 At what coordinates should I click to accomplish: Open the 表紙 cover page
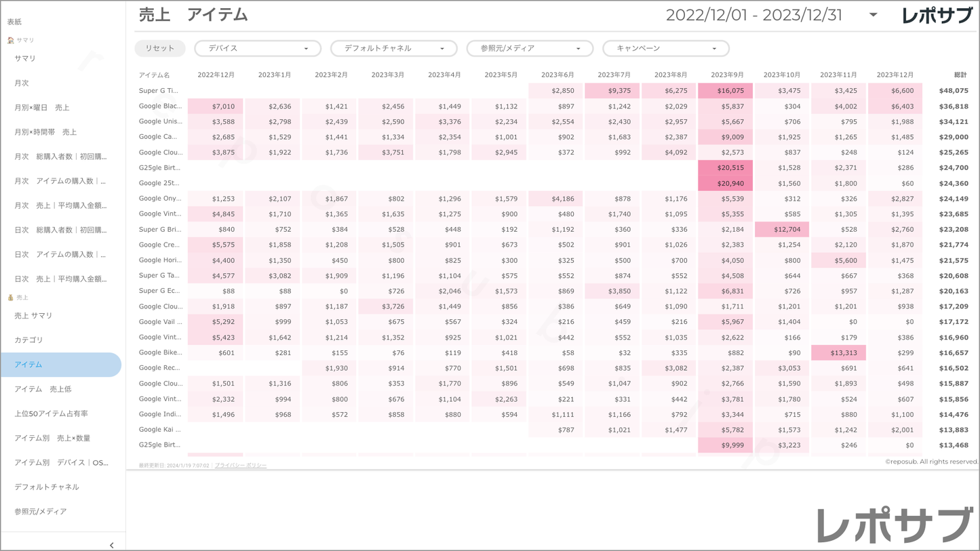click(x=14, y=22)
